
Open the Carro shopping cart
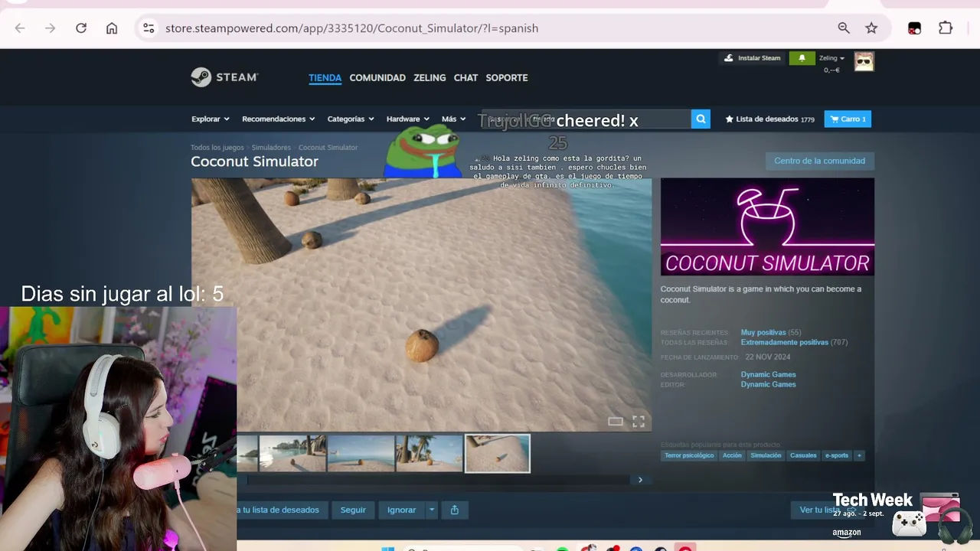coord(848,119)
